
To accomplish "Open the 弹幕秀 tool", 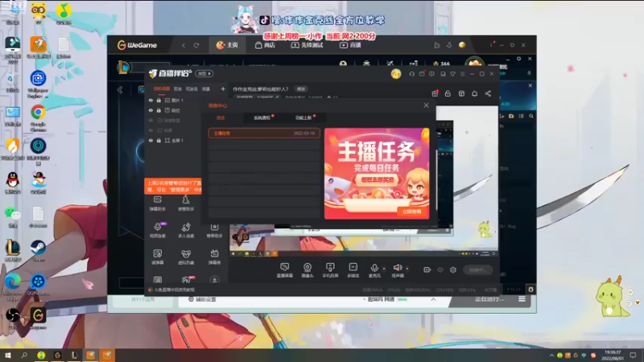I will pyautogui.click(x=214, y=257).
